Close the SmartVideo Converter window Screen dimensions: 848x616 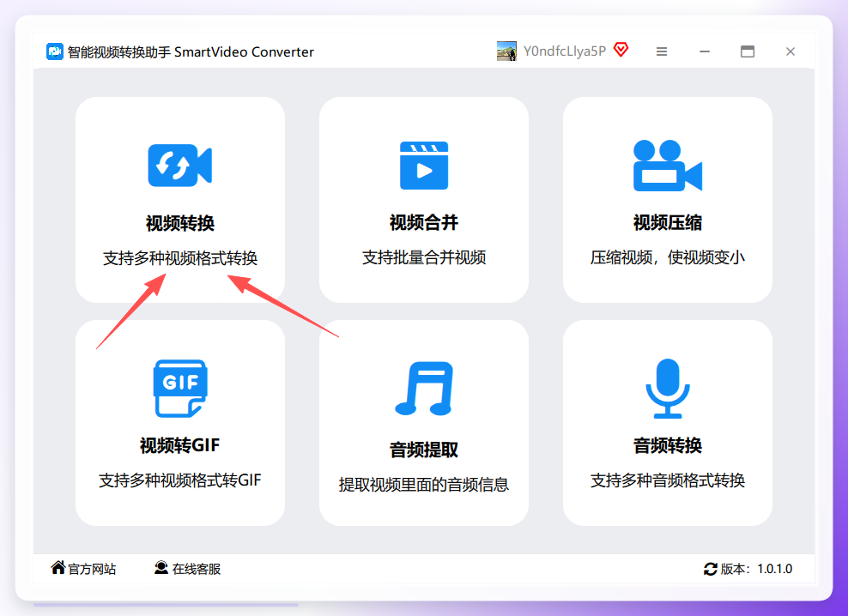[x=790, y=52]
